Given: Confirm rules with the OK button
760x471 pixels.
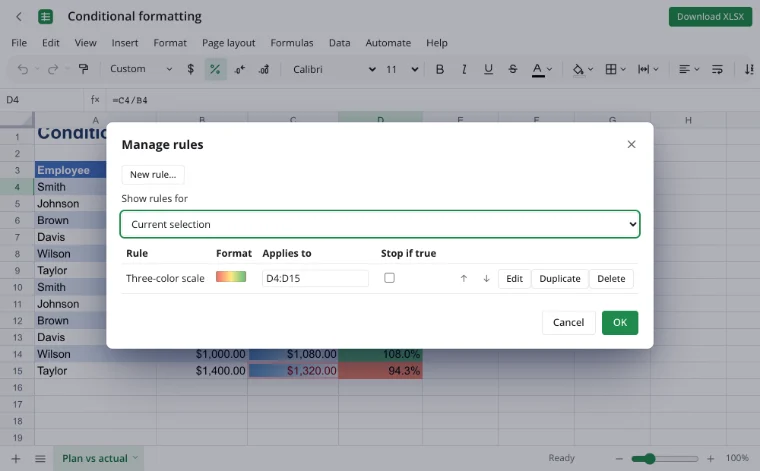Looking at the screenshot, I should (x=620, y=323).
